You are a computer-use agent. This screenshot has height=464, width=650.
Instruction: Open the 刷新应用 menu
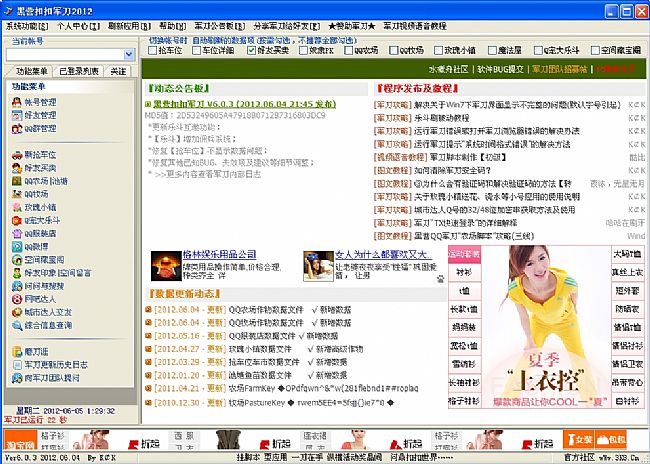click(129, 26)
